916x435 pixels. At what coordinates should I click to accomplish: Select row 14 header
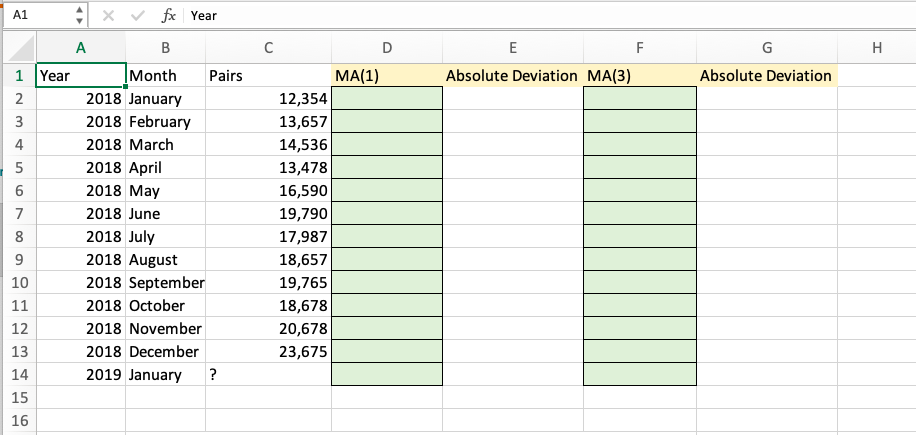(x=20, y=374)
